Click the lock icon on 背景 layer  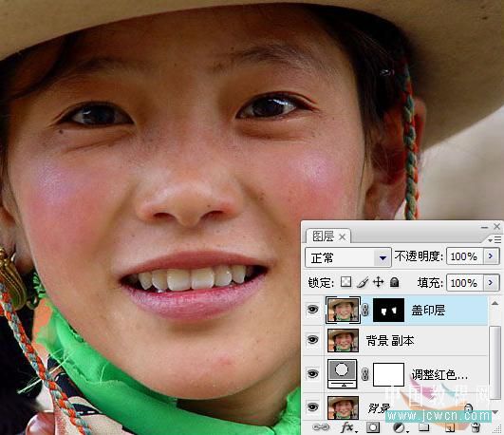pos(468,407)
